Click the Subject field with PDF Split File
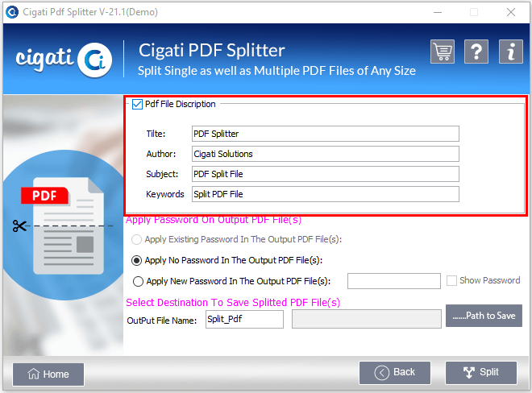 (326, 174)
